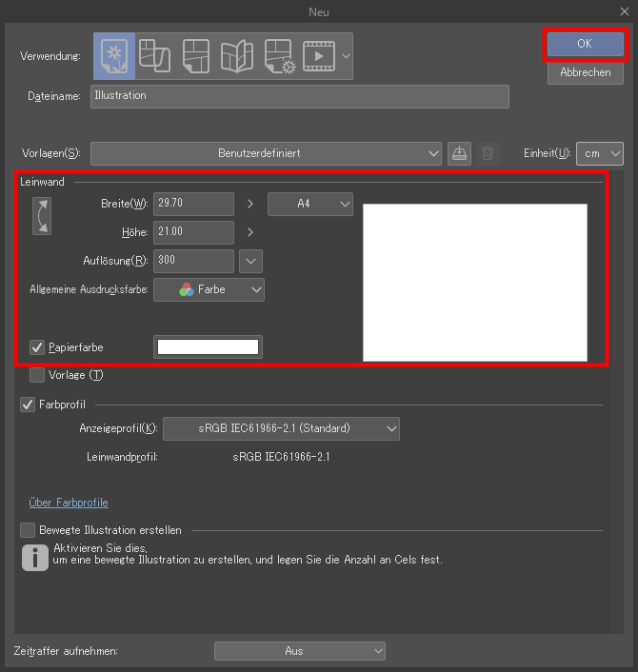Open the Über Farbprofile link
638x672 pixels.
point(69,503)
